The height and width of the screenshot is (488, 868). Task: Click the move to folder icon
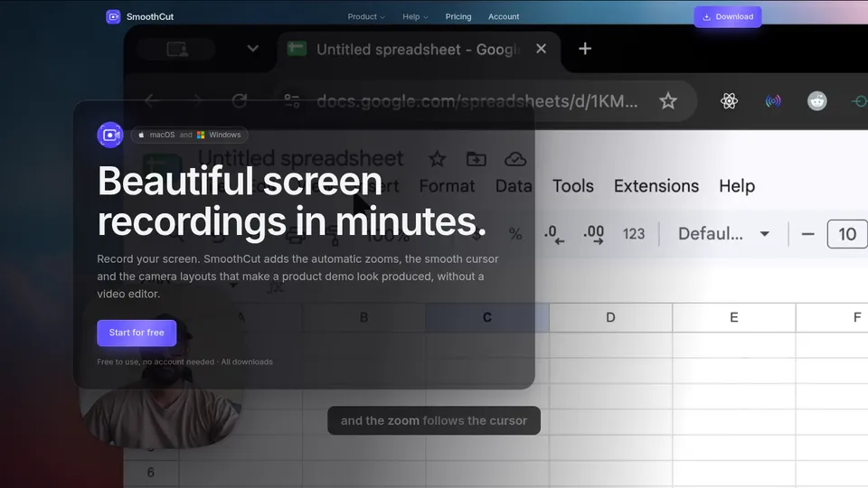[x=476, y=159]
